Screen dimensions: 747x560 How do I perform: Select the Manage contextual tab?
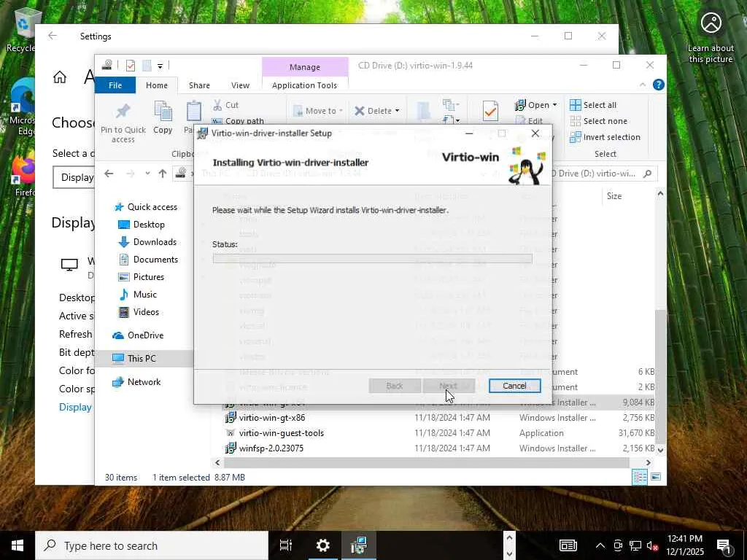305,67
